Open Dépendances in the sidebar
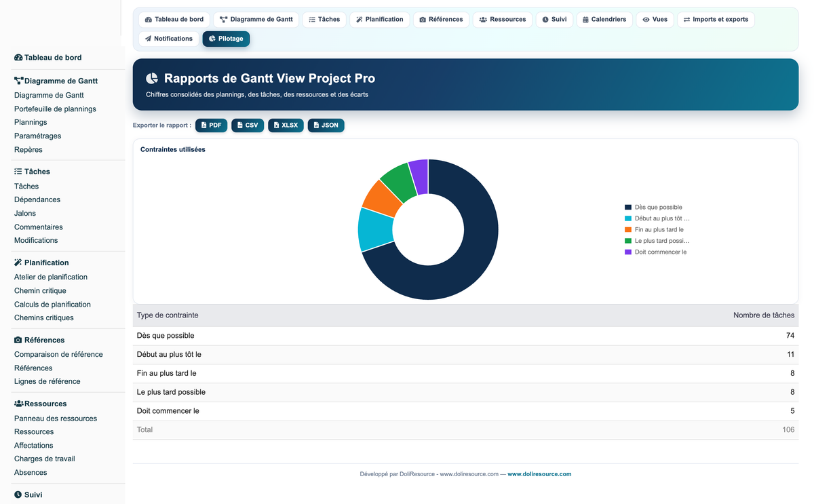The height and width of the screenshot is (504, 814). click(37, 200)
